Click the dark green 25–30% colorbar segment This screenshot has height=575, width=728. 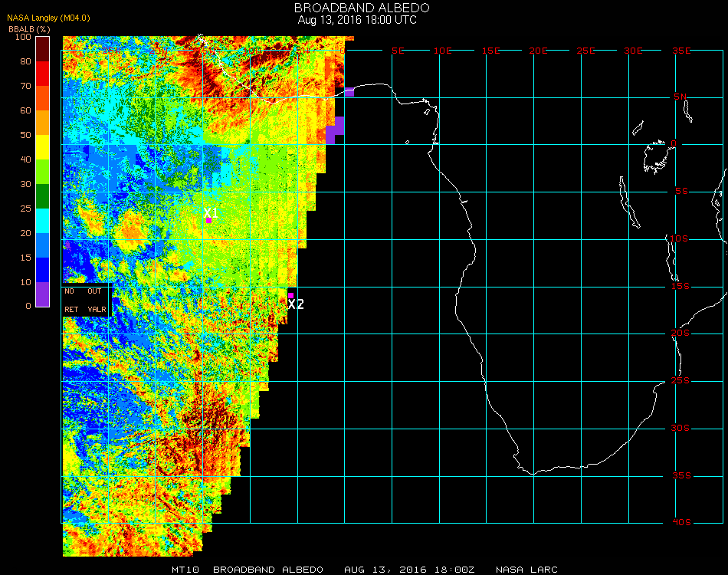click(43, 196)
